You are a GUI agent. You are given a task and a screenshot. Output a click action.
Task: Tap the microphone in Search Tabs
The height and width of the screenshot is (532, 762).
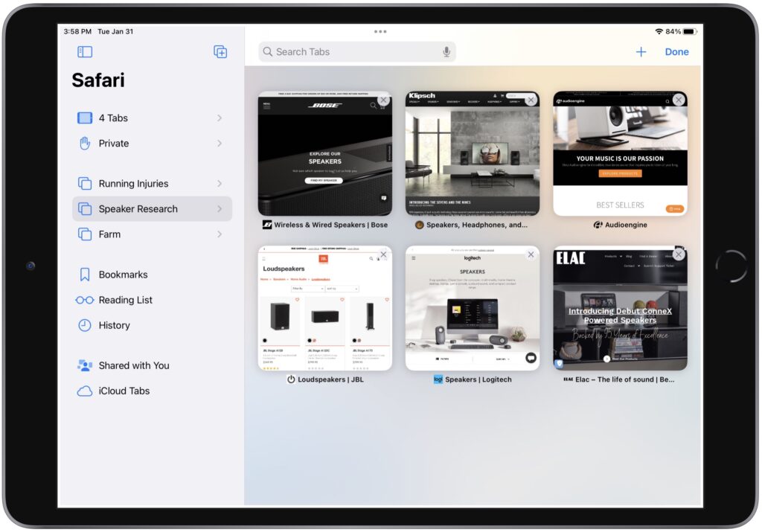[446, 51]
